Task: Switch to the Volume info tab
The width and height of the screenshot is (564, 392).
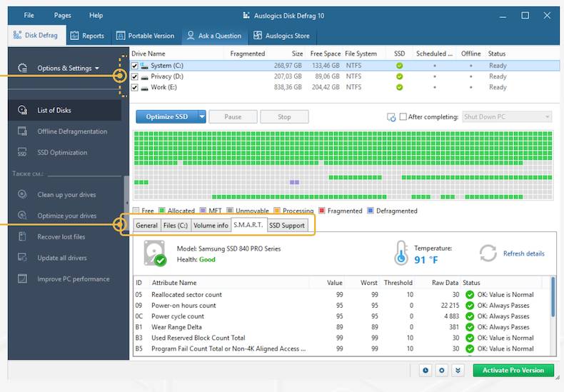Action: click(211, 226)
